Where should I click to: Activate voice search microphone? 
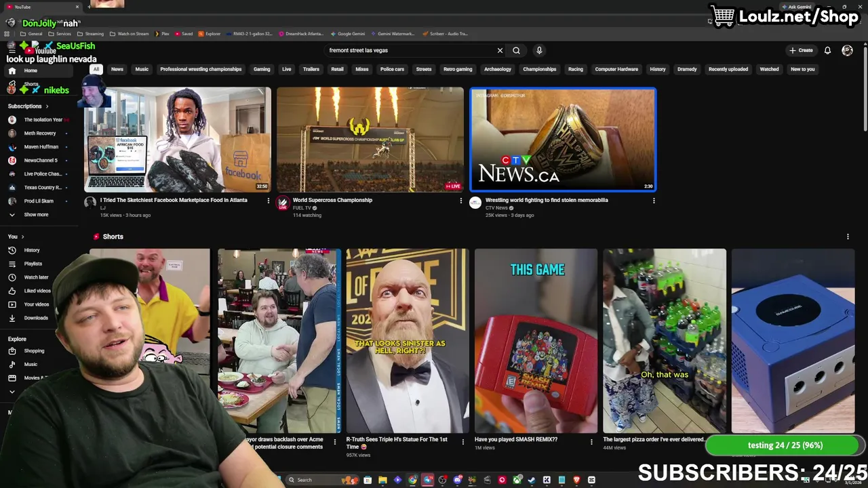tap(539, 50)
